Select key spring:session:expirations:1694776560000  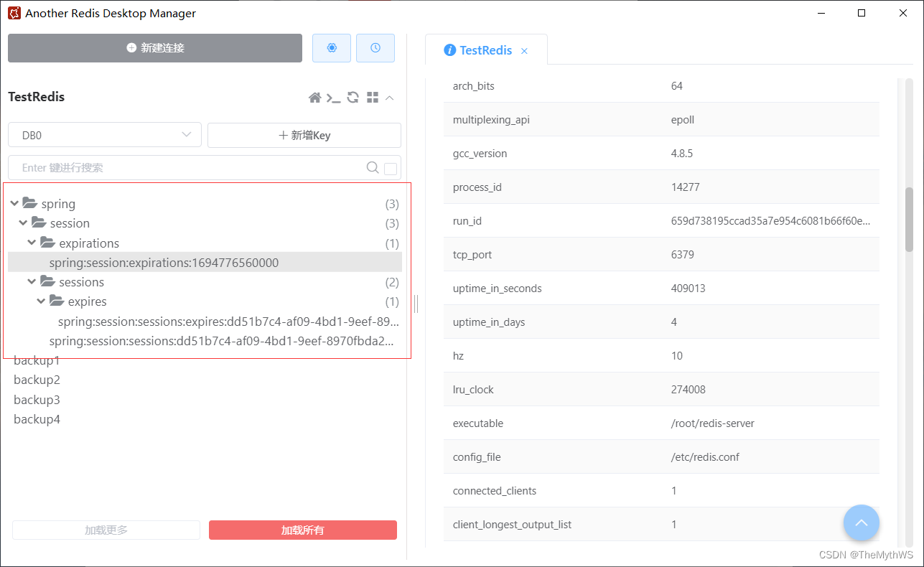(x=205, y=263)
